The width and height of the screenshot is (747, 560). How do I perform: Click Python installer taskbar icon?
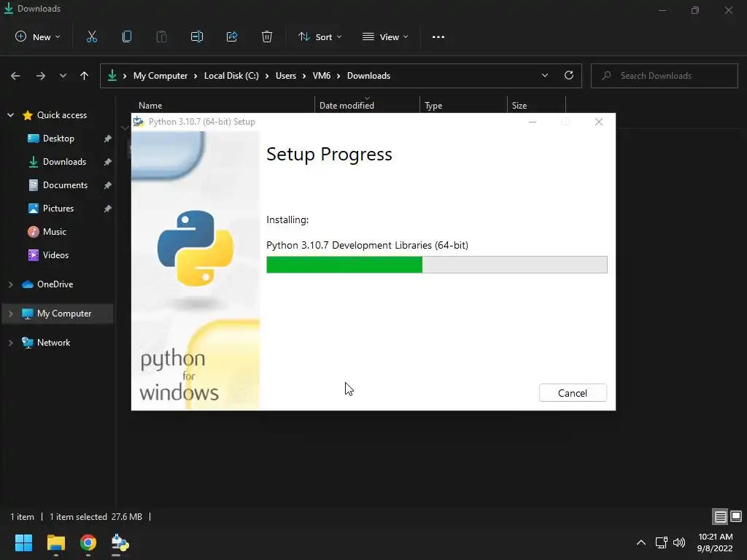[x=120, y=542]
